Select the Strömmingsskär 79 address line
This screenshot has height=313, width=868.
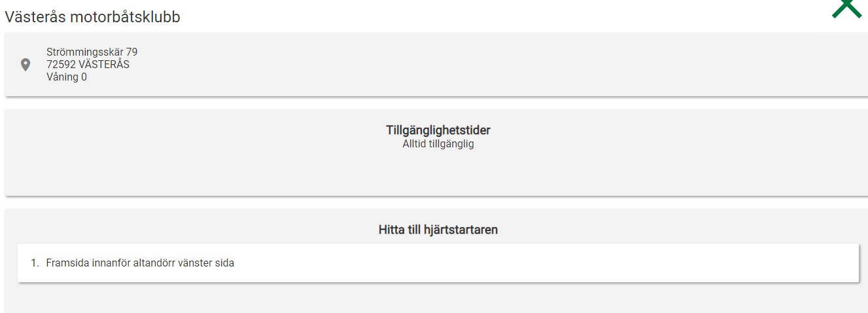(x=92, y=52)
